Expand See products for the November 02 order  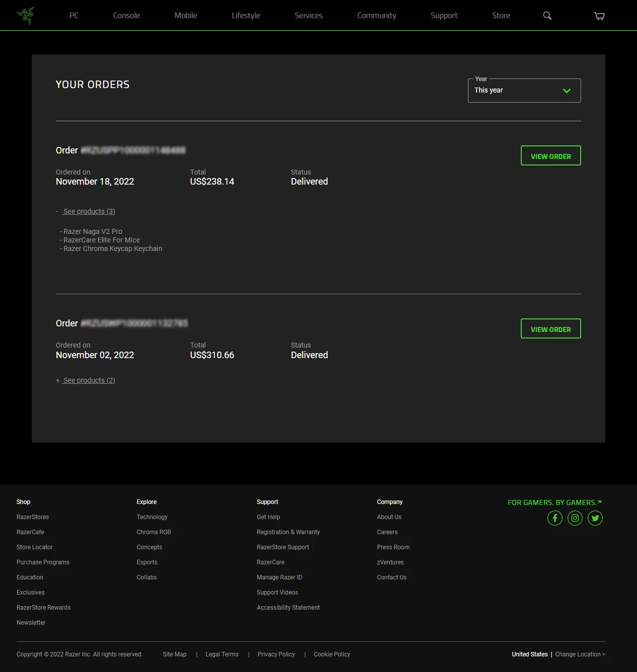[x=89, y=380]
